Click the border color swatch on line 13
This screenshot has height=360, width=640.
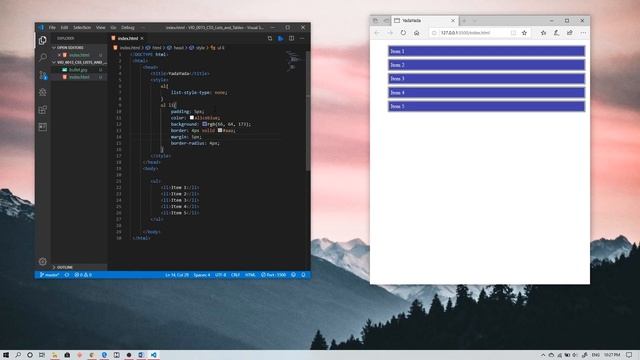220,131
